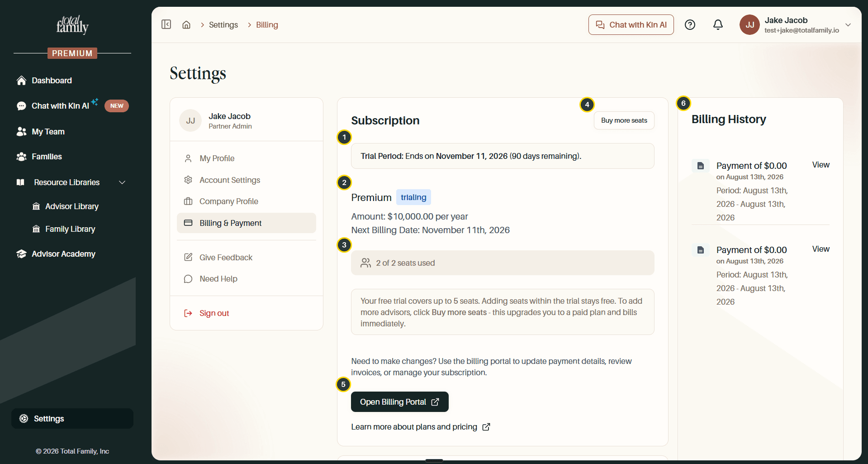Click the Subscription heading
Screen dimensions: 868x464
pyautogui.click(x=385, y=120)
